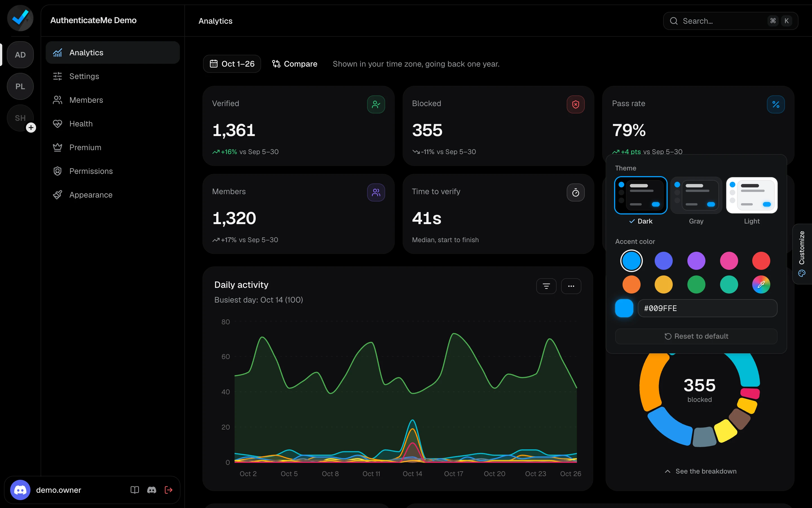Screen dimensions: 812x508
Task: Select the red accent color swatch
Action: (761, 261)
